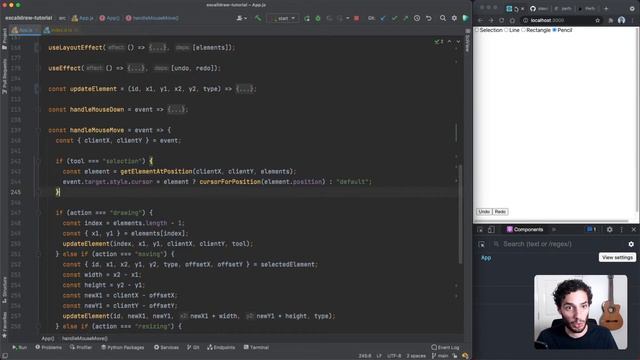Viewport: 640px width, 360px height.
Task: Open the user account dropdown in the IDE toolbar
Action: click(x=242, y=18)
